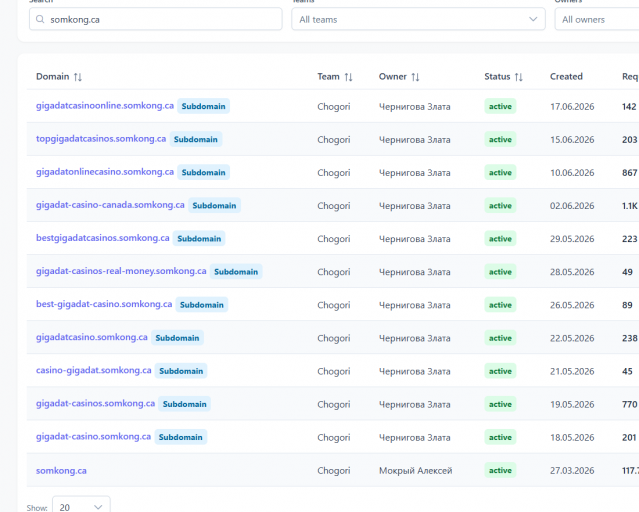
Task: Sort by Status column arrows
Action: click(x=518, y=77)
